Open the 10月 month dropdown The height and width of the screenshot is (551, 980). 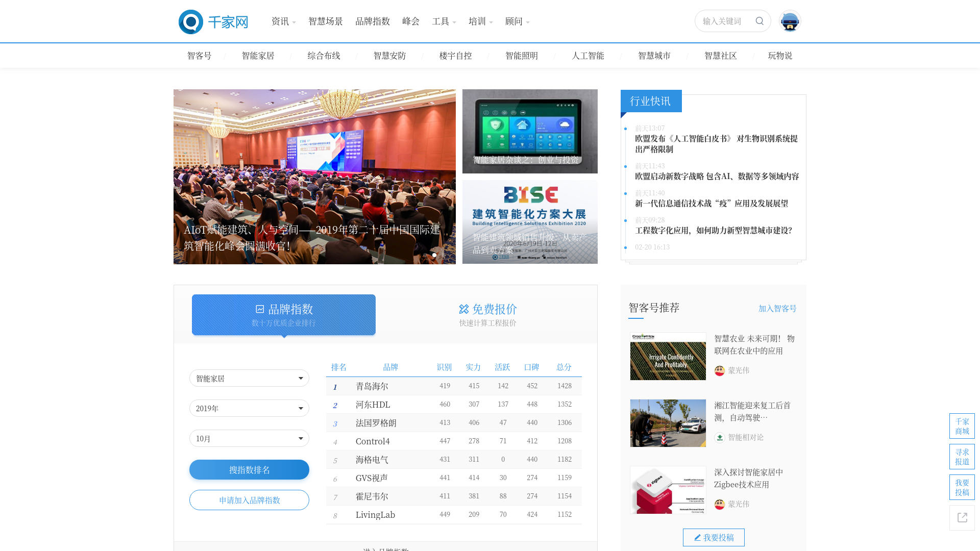(x=249, y=438)
